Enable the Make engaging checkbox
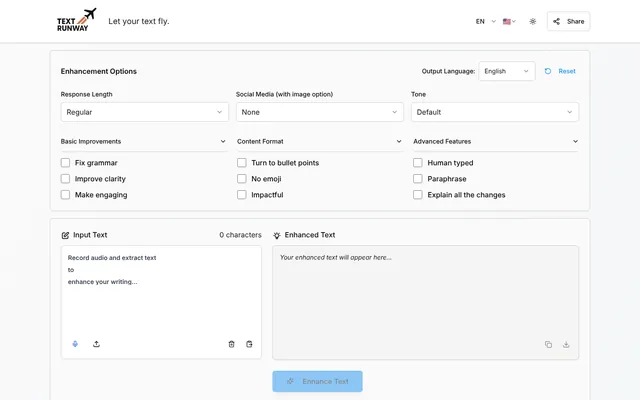This screenshot has width=640, height=400. tap(65, 195)
